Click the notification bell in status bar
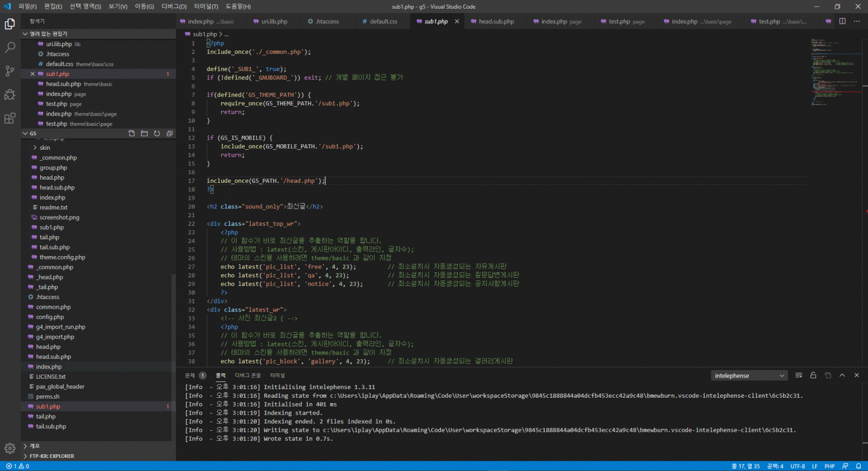This screenshot has height=471, width=868. (x=858, y=466)
